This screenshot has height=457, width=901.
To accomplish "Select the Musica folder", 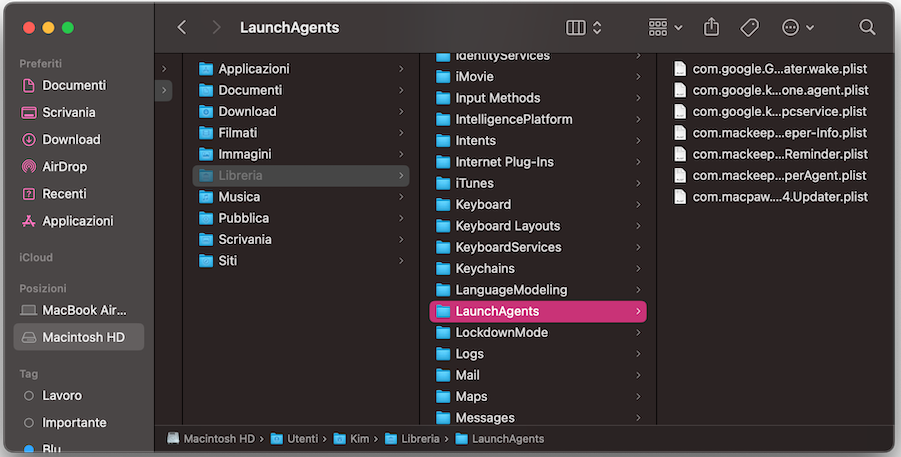I will tap(301, 197).
